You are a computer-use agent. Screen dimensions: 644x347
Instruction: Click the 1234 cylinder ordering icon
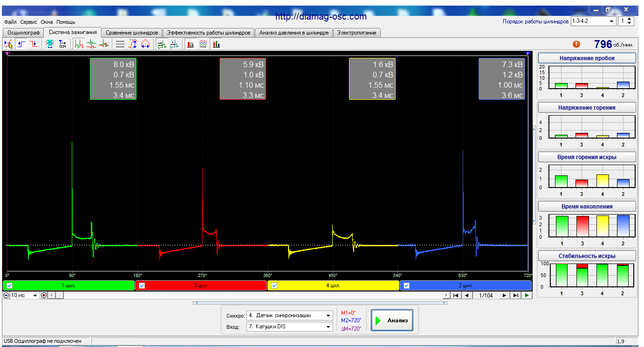pos(62,44)
